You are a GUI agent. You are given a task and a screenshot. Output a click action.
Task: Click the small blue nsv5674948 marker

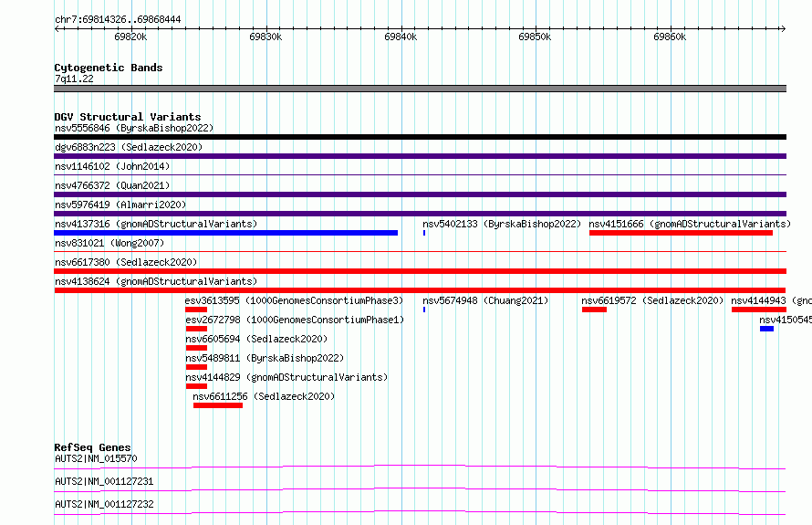424,310
